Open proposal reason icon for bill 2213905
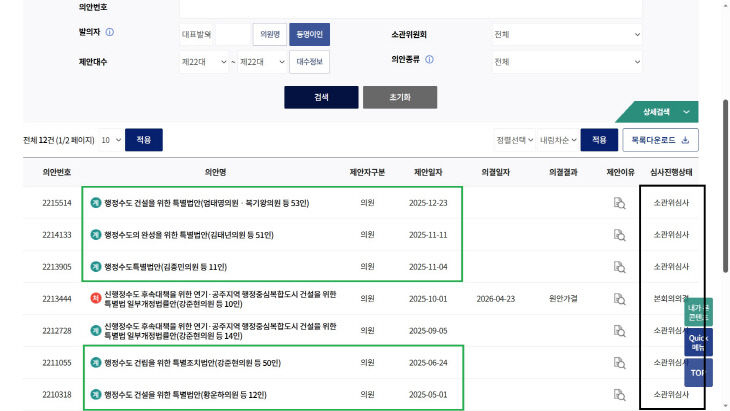 click(x=619, y=267)
